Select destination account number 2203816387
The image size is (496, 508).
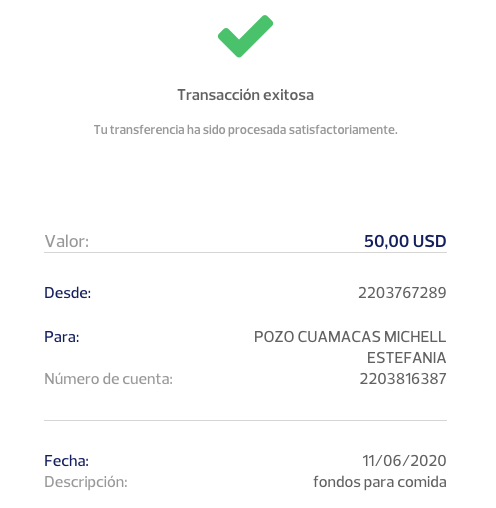403,379
